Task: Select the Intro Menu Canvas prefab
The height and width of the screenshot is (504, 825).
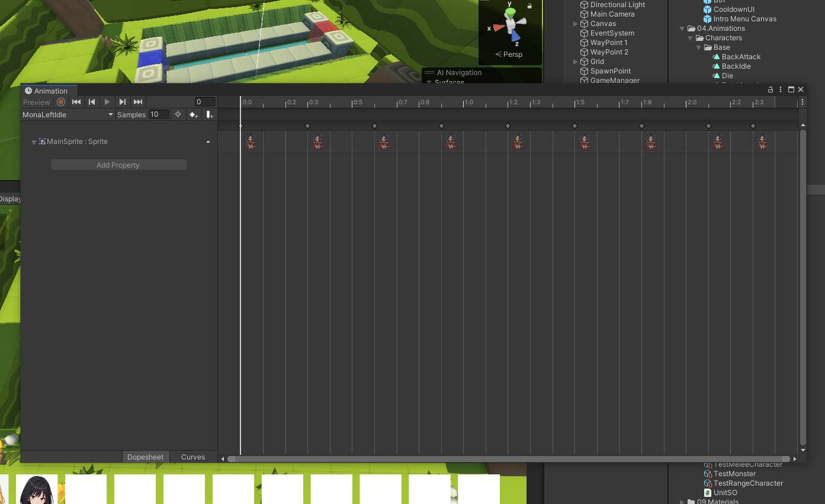Action: click(745, 19)
